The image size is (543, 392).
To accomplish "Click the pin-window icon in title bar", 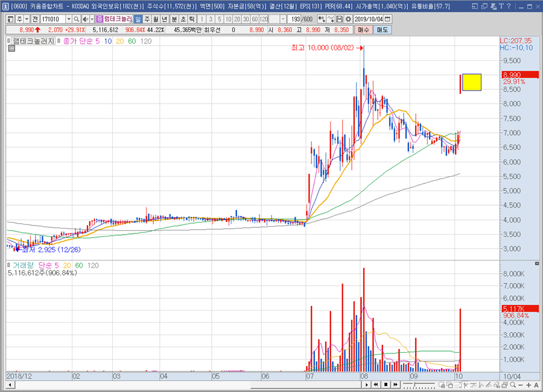I will 494,6.
